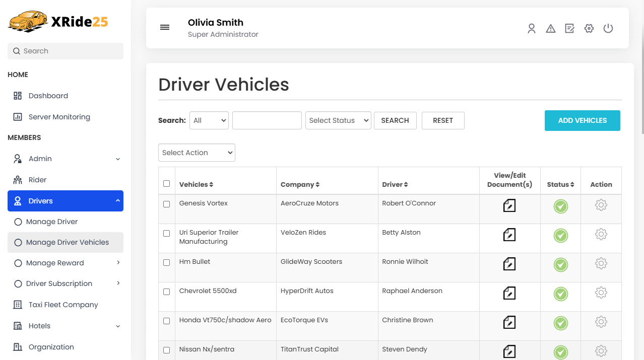Viewport: 644px width, 360px height.
Task: Open the search field 'All' dropdown
Action: [x=209, y=120]
